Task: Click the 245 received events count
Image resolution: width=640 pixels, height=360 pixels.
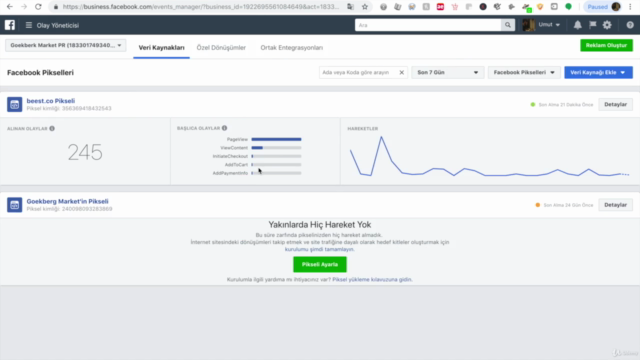Action: (x=85, y=152)
